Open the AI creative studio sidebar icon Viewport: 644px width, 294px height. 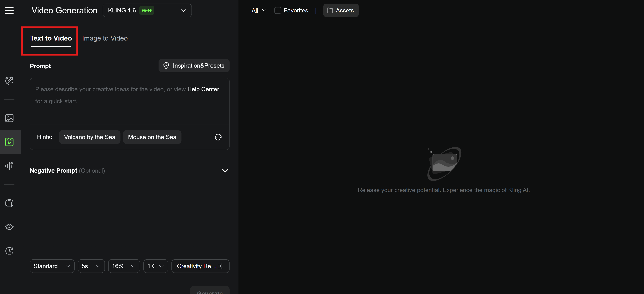(9, 80)
